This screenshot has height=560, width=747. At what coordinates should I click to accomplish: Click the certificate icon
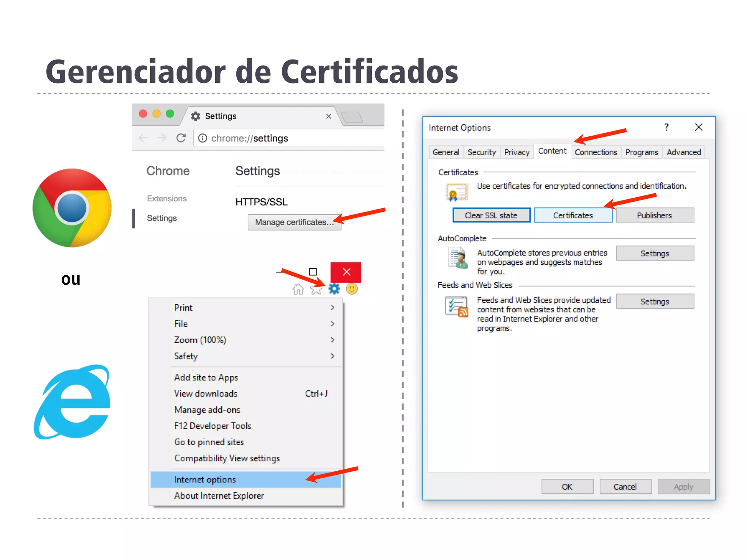(x=457, y=192)
